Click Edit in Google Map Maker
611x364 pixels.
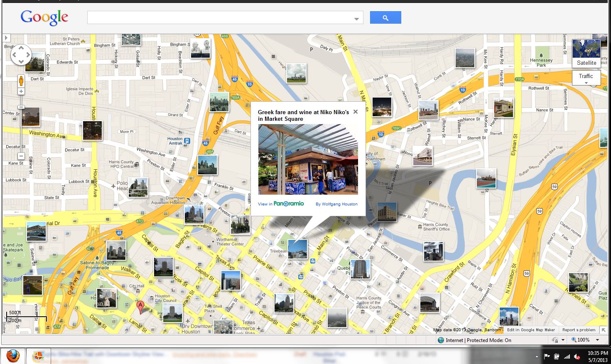(x=531, y=330)
